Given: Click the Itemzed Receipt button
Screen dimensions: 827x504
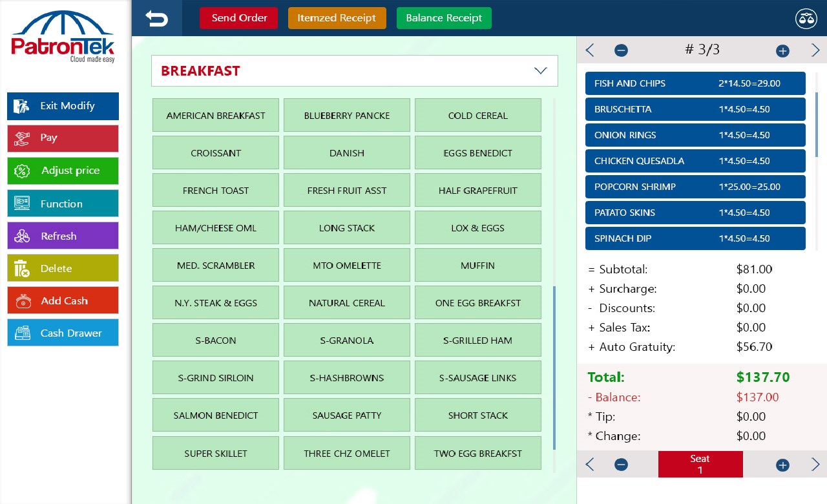Looking at the screenshot, I should coord(337,18).
